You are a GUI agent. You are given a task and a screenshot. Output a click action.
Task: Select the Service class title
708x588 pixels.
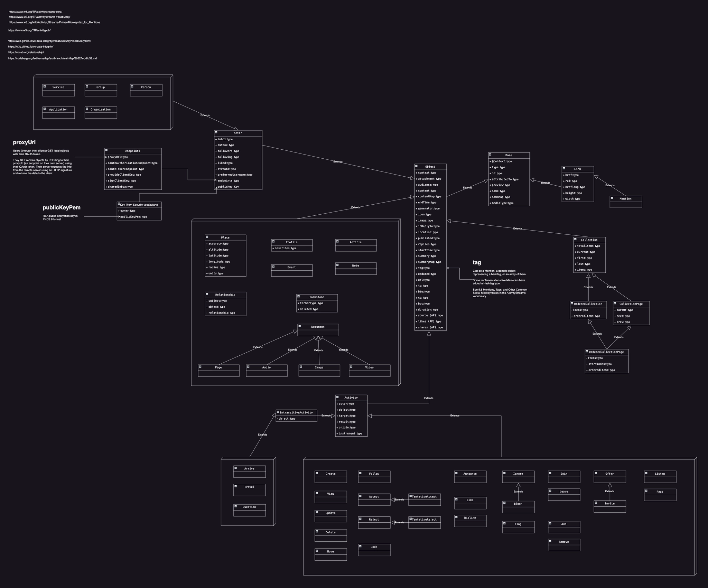click(x=58, y=87)
